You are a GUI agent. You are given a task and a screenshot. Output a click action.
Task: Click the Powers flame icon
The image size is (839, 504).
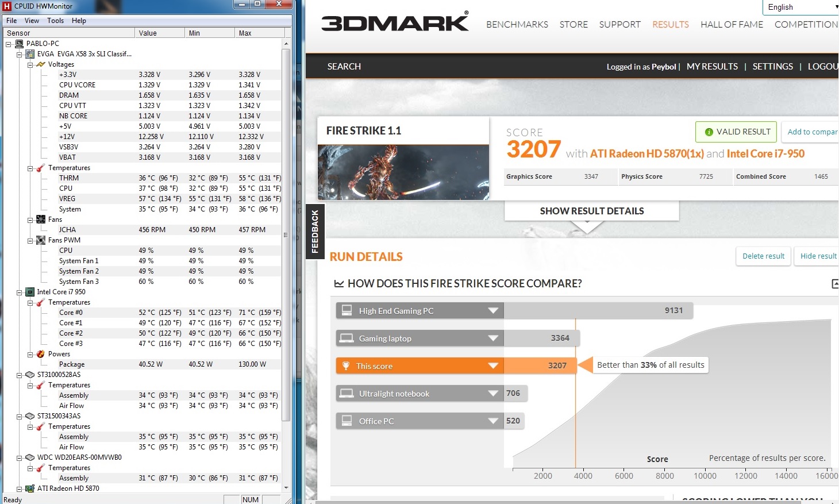tap(41, 354)
